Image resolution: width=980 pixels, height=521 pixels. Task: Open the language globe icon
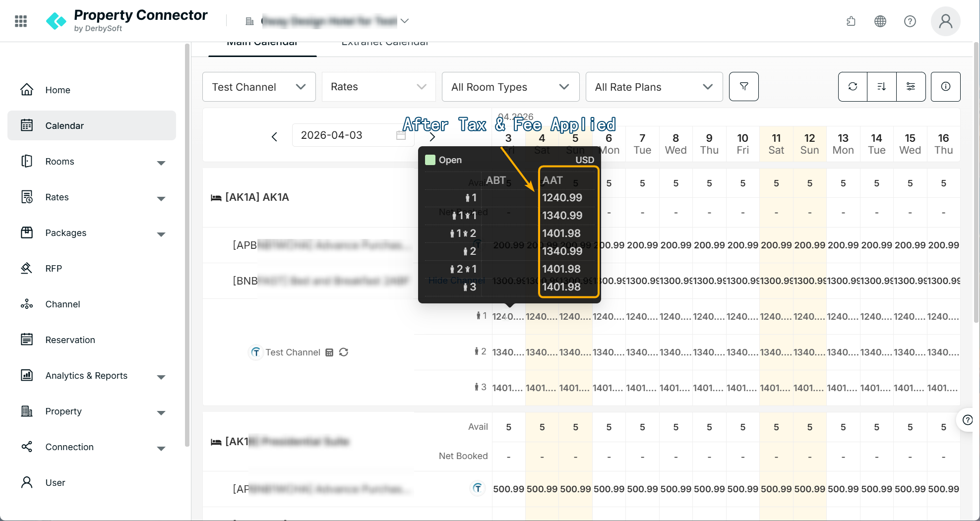coord(880,21)
